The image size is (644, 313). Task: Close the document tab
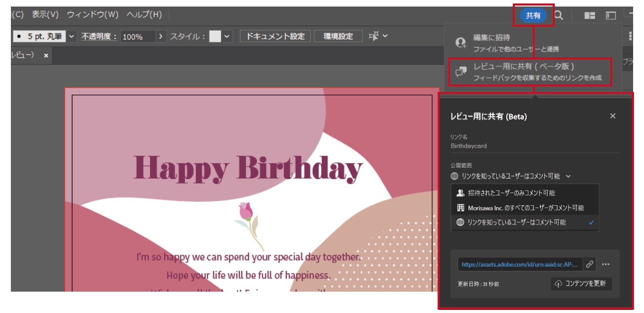[46, 56]
